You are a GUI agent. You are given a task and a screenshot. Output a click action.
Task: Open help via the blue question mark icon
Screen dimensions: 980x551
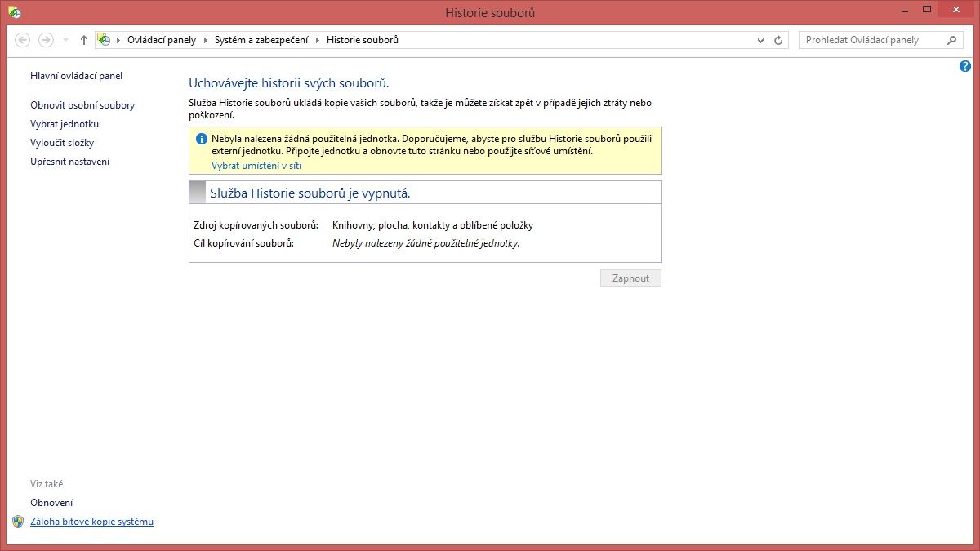965,66
